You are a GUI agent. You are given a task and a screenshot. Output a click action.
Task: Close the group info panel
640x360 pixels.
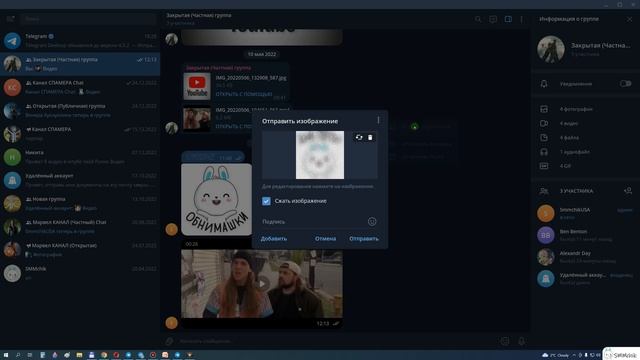[x=629, y=19]
